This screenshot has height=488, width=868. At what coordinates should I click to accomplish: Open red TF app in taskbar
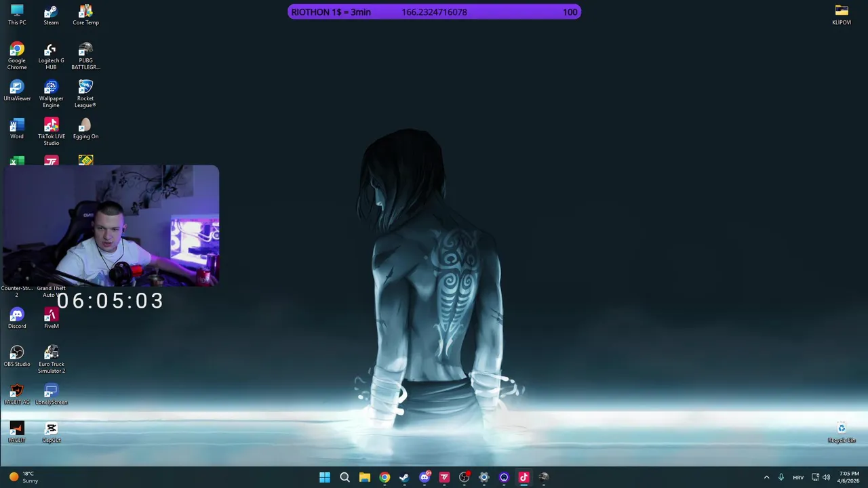tap(444, 477)
